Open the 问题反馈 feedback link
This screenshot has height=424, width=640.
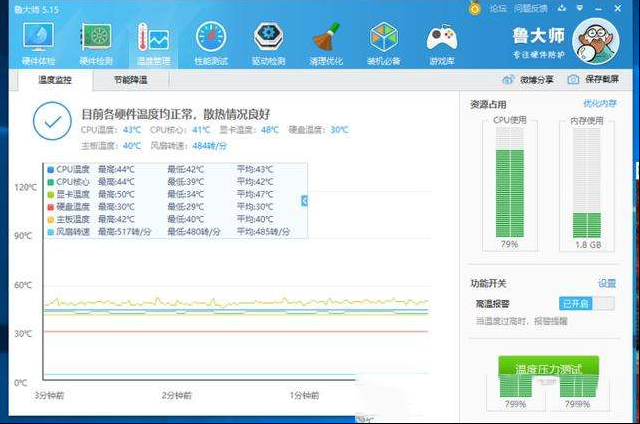530,8
